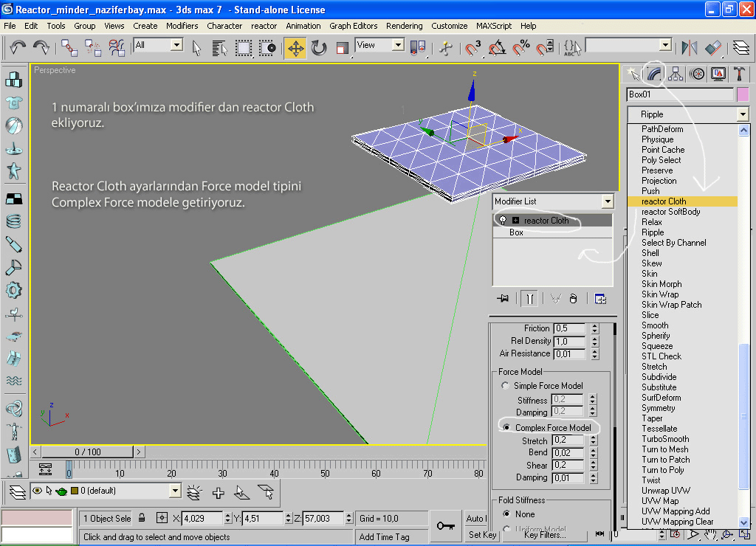Activate the Select and Rotate tool
Screen dimensions: 756x546
(x=319, y=48)
